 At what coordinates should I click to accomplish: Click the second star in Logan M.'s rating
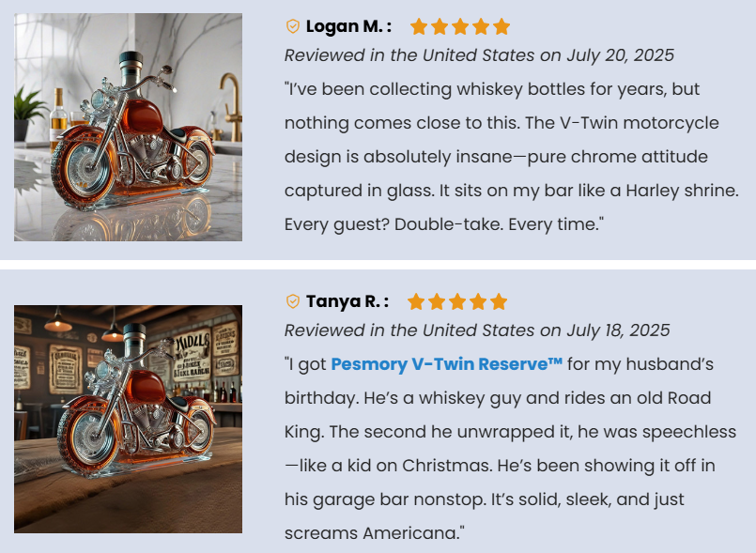click(440, 26)
